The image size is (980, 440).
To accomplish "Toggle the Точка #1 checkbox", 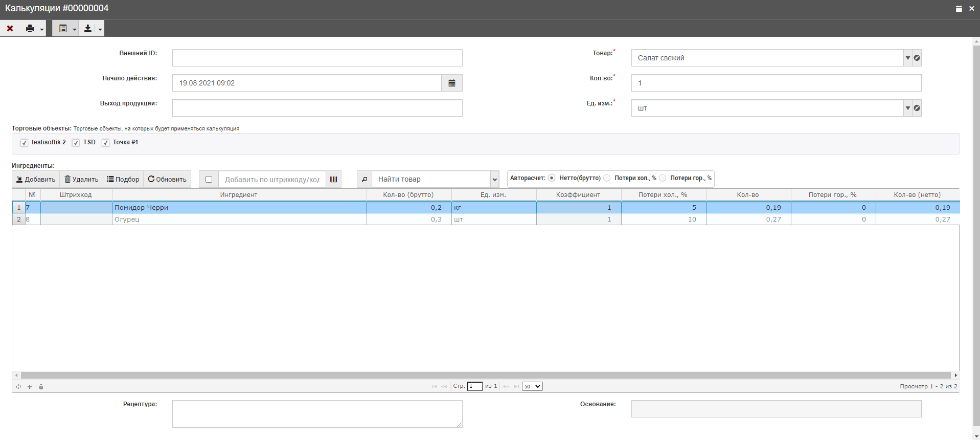I will [105, 143].
